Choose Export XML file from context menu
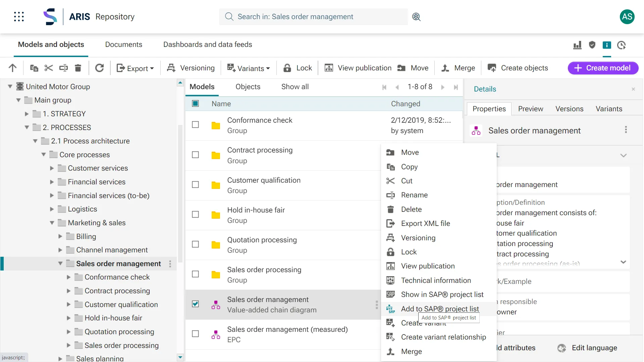Image resolution: width=644 pixels, height=362 pixels. [x=439, y=224]
